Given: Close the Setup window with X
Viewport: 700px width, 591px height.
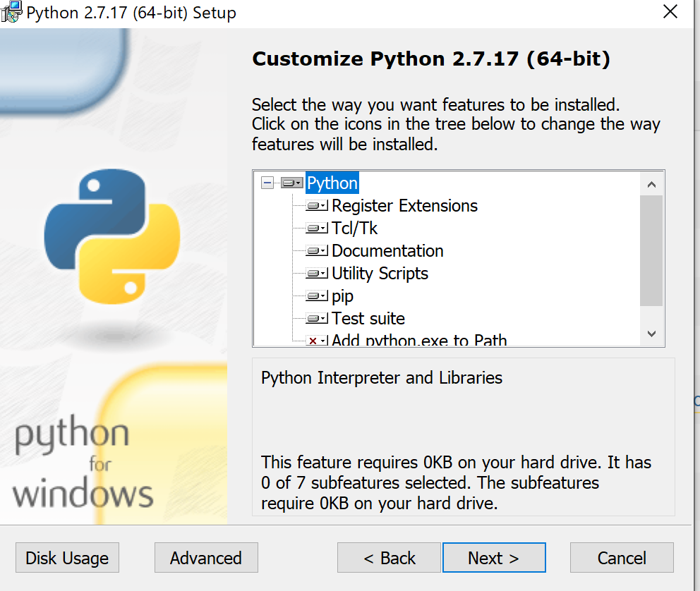Looking at the screenshot, I should click(670, 11).
